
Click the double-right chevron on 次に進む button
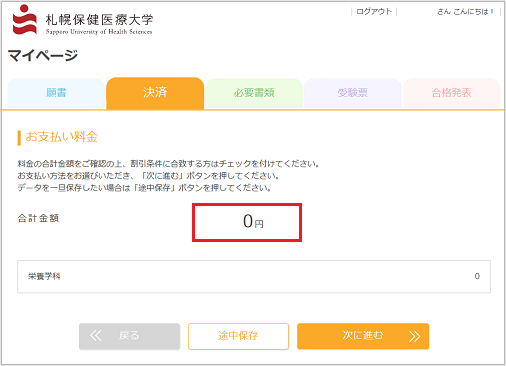coord(414,336)
